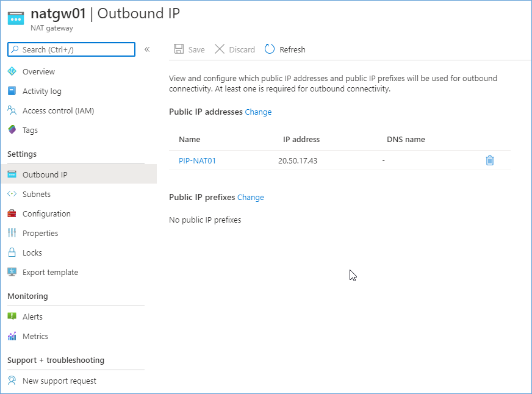The image size is (532, 394).
Task: Open Export template
Action: tap(50, 272)
